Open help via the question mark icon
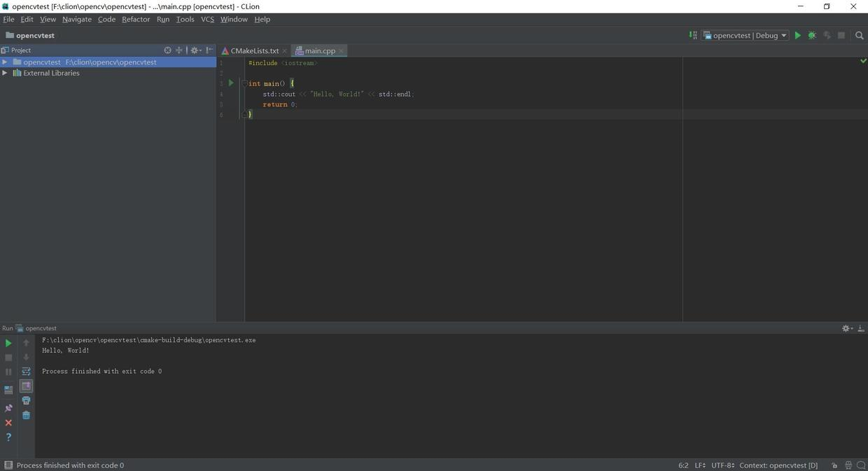The image size is (868, 471). point(8,437)
